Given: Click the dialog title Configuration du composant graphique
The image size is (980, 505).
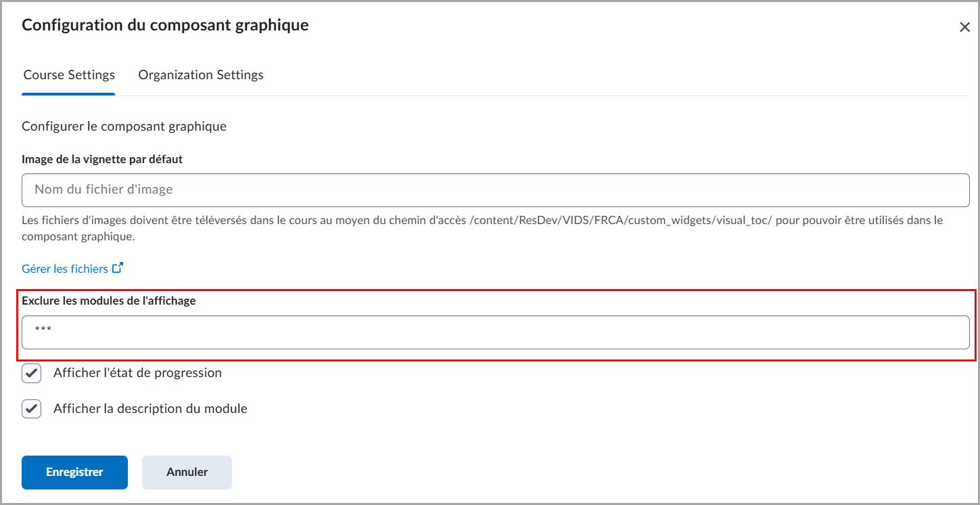Looking at the screenshot, I should point(164,25).
